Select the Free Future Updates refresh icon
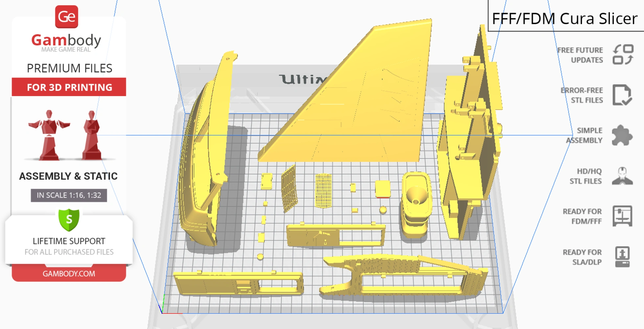This screenshot has height=329, width=644. coord(623,55)
